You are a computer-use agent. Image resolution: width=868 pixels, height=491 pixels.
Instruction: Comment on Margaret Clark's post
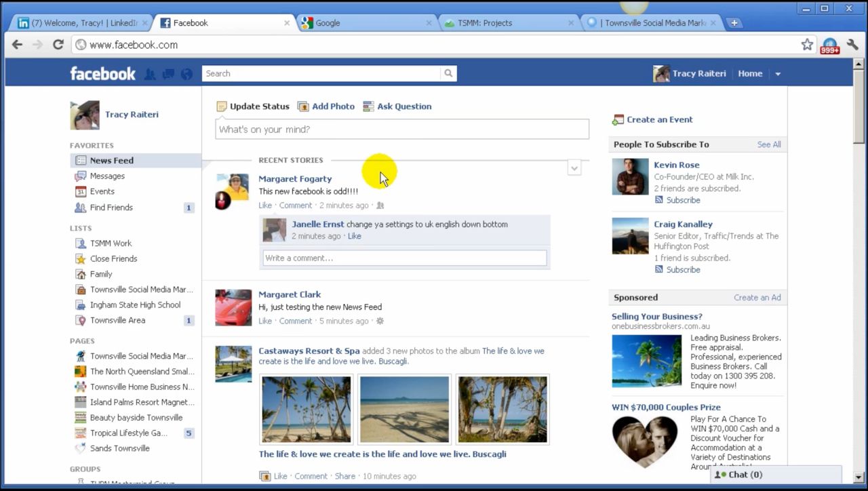pyautogui.click(x=296, y=321)
